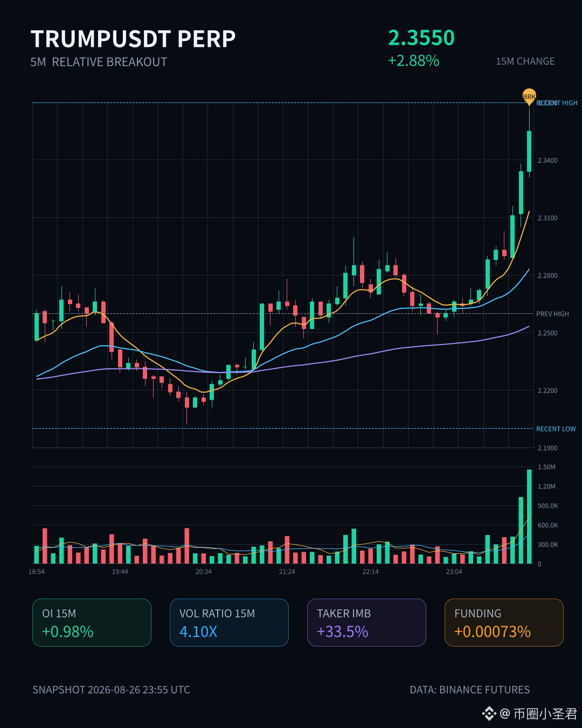Click the +33.5% taker imbalance value
This screenshot has width=582, height=728.
[343, 631]
